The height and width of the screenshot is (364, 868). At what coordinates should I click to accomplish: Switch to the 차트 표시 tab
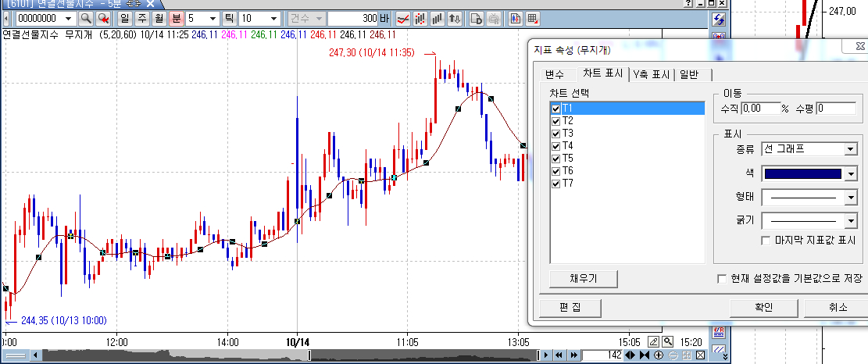(603, 73)
